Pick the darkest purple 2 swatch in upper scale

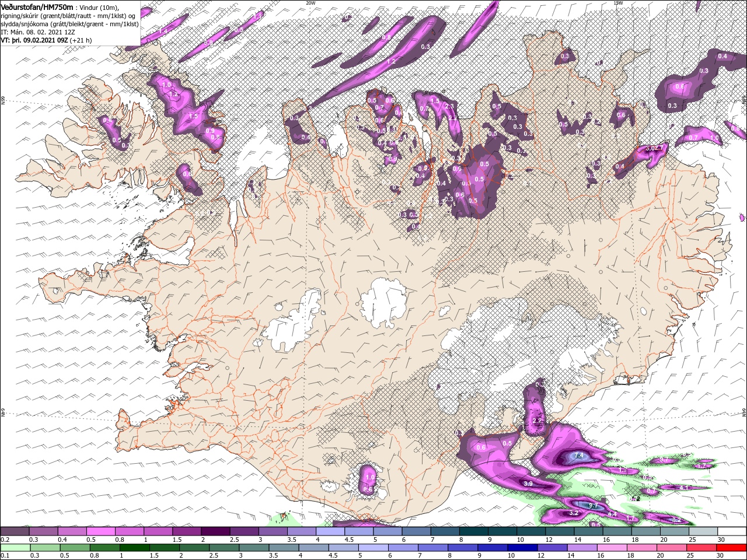pyautogui.click(x=215, y=531)
